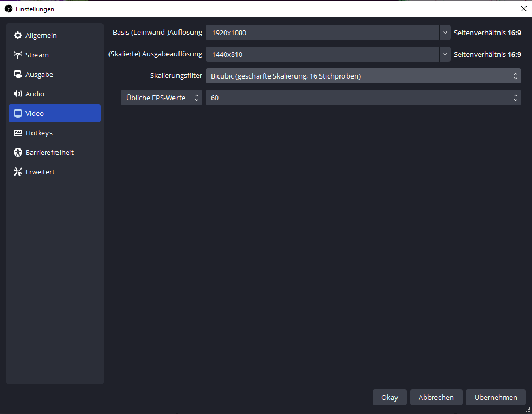Click the 1920x1080 base resolution field

click(322, 33)
